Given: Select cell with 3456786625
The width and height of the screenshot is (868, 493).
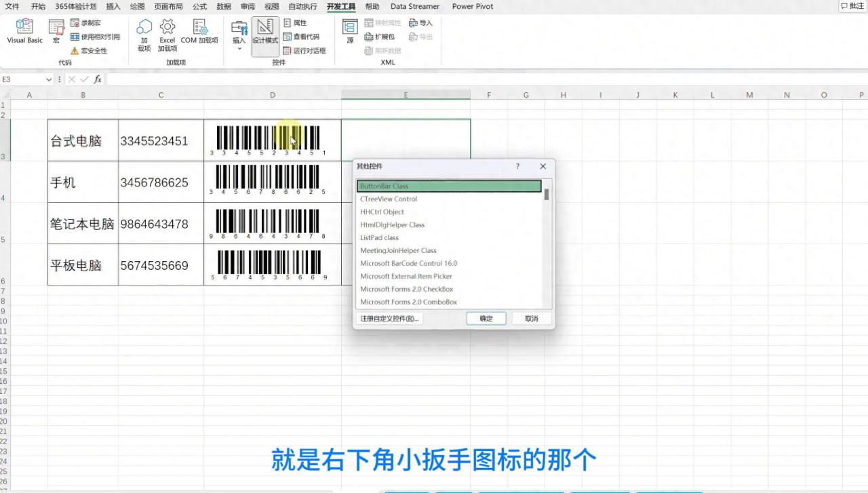Looking at the screenshot, I should (161, 182).
